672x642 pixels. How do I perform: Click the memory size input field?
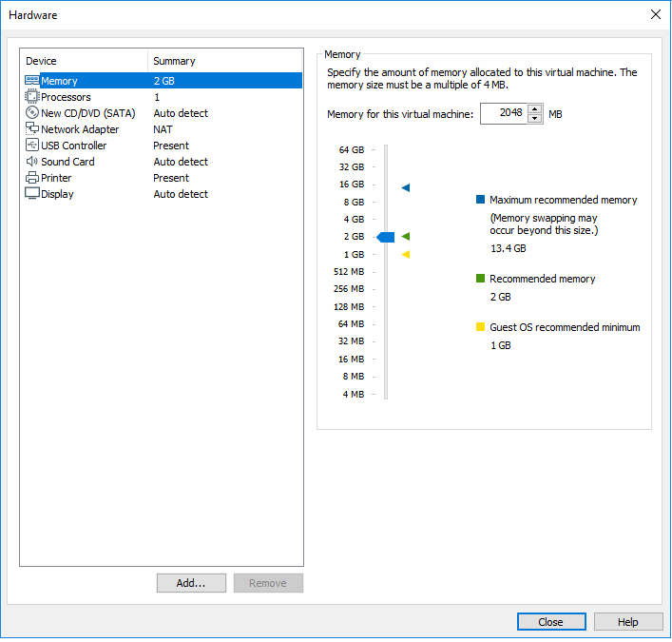point(504,113)
